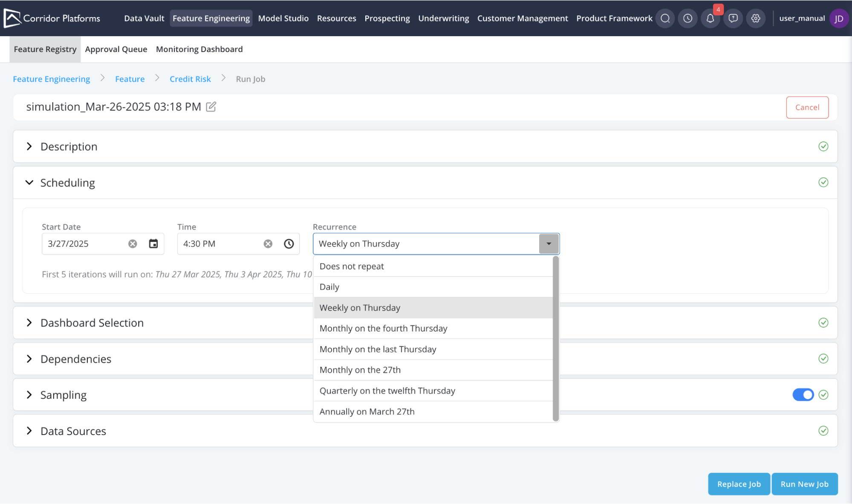
Task: Click the pencil edit icon beside simulation name
Action: [211, 107]
